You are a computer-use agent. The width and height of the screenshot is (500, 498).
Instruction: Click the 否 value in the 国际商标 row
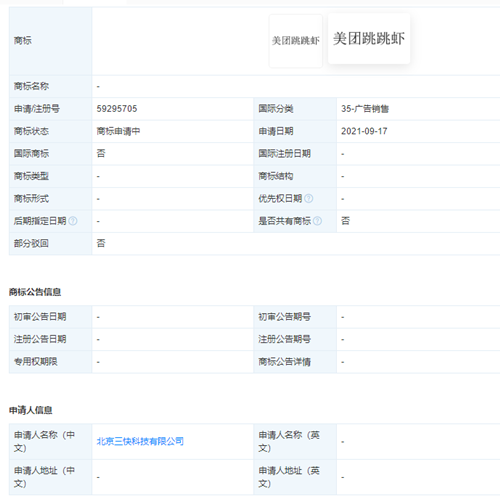pyautogui.click(x=101, y=154)
